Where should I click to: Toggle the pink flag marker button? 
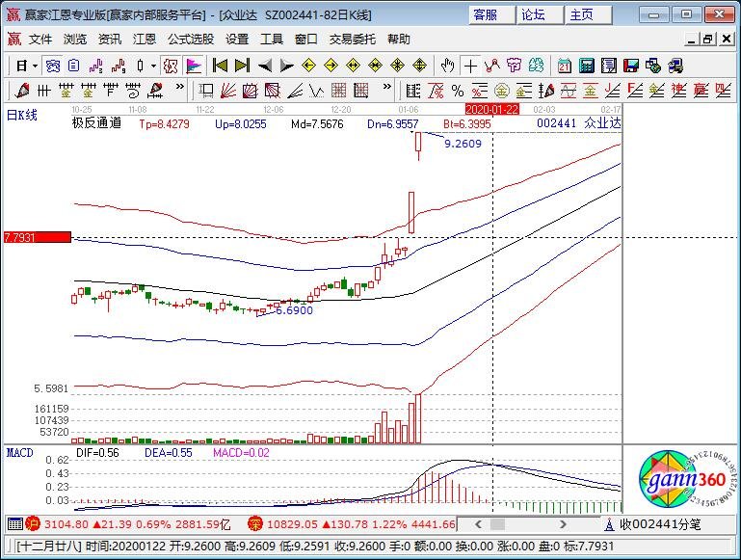coord(194,67)
